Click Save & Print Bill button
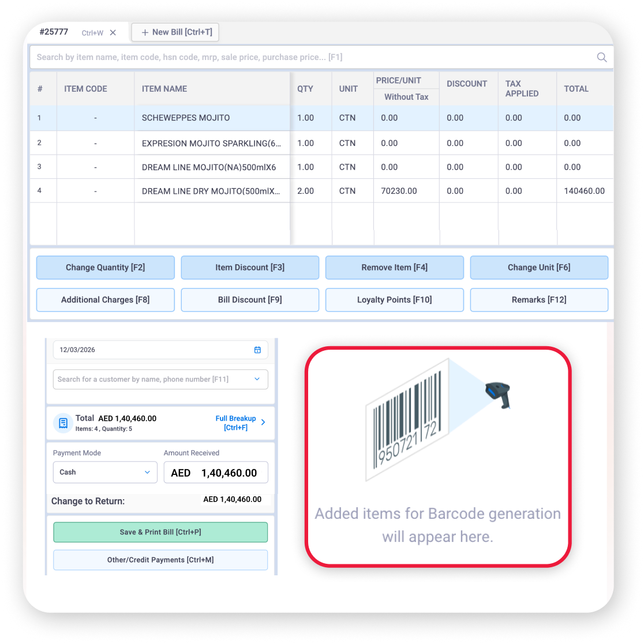 point(160,532)
